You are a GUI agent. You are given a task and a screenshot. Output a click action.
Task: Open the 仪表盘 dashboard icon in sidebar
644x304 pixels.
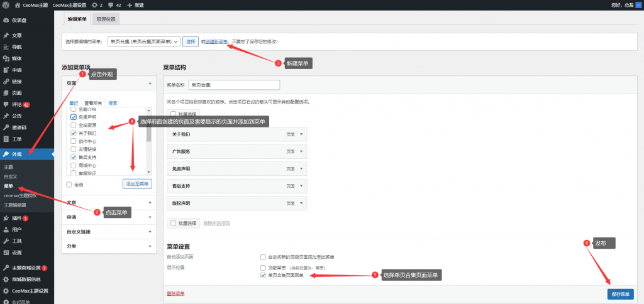point(6,20)
